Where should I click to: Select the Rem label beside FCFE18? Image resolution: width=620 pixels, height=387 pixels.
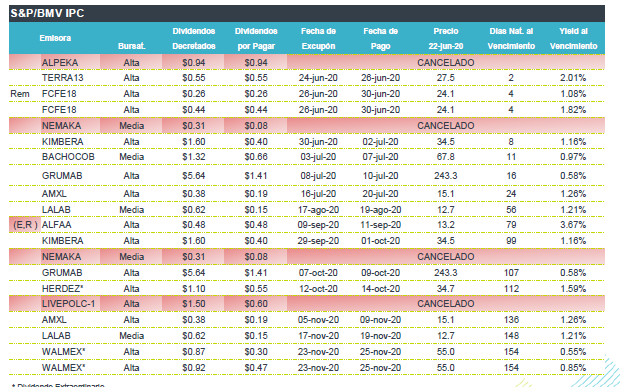click(20, 94)
